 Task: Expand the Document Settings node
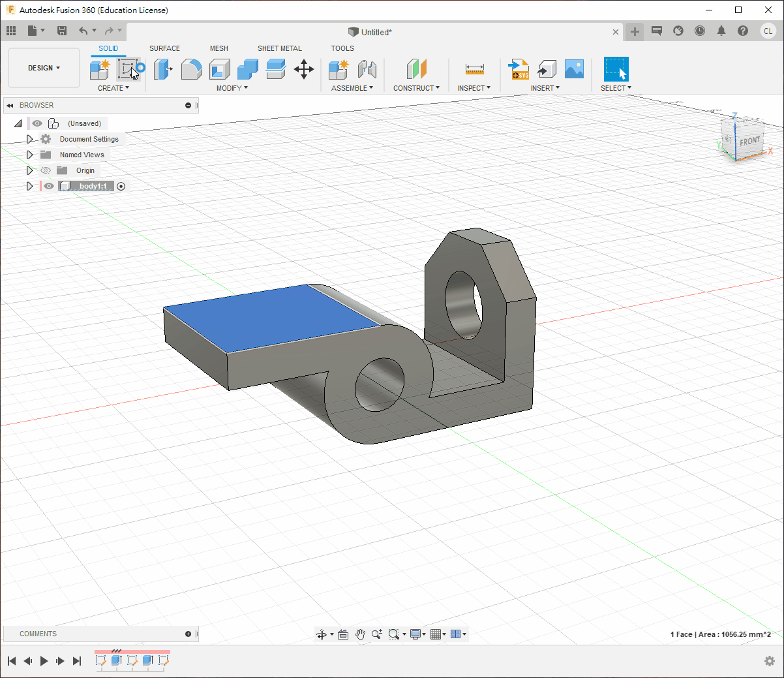click(29, 139)
